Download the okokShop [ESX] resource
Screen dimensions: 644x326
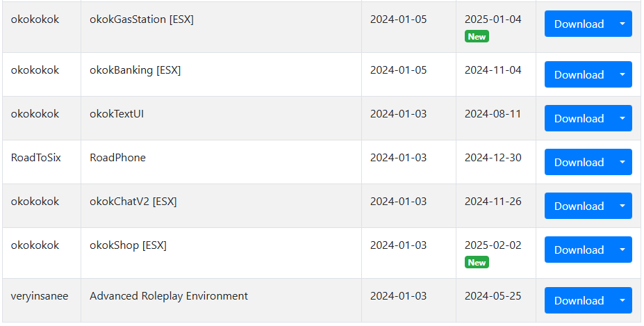coord(579,250)
